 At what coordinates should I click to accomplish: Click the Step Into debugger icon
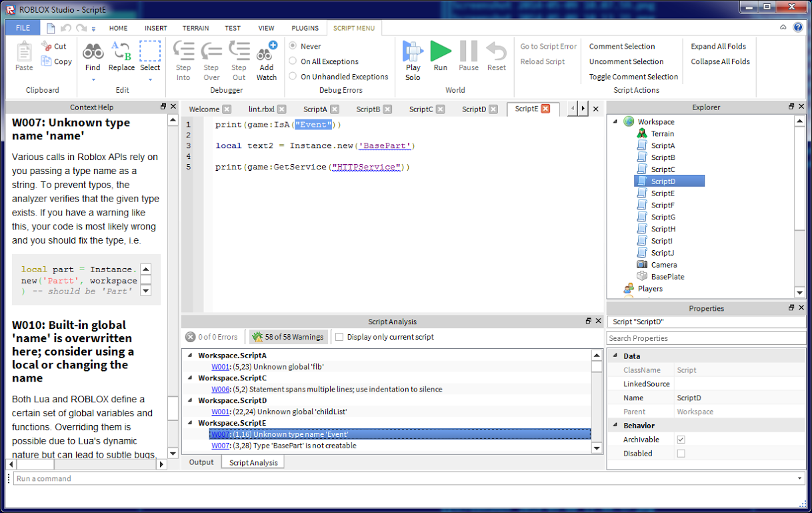pyautogui.click(x=183, y=51)
